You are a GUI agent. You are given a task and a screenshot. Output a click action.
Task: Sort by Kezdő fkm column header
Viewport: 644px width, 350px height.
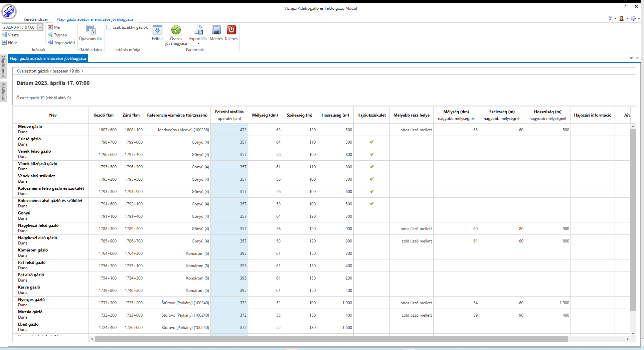pos(104,115)
